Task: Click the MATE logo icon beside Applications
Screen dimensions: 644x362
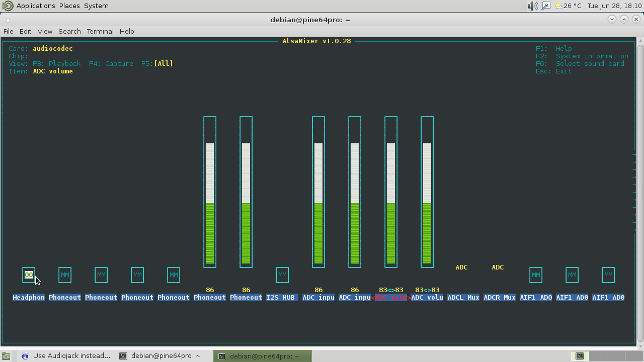Action: [x=8, y=6]
